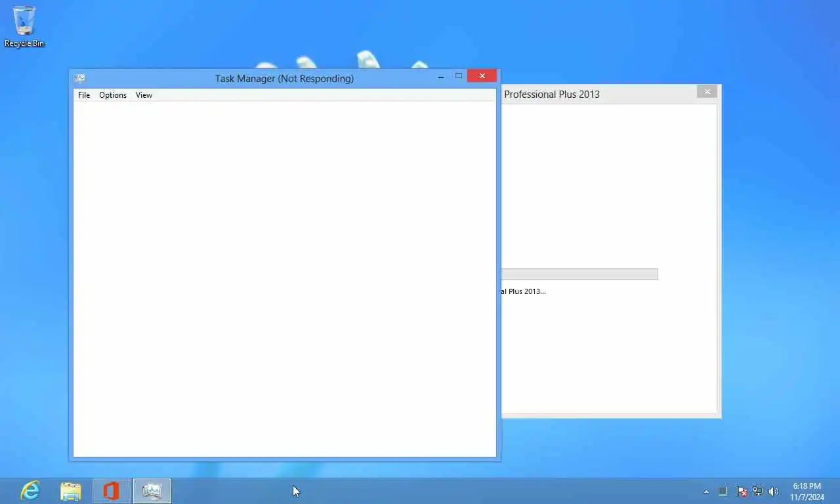Click the Office installation progress bar
This screenshot has width=840, height=504.
(579, 274)
